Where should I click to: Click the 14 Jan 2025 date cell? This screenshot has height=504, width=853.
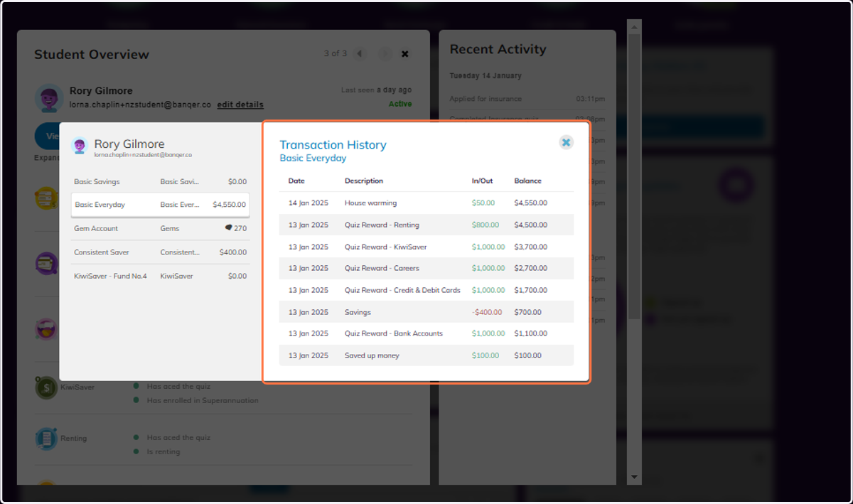point(308,203)
